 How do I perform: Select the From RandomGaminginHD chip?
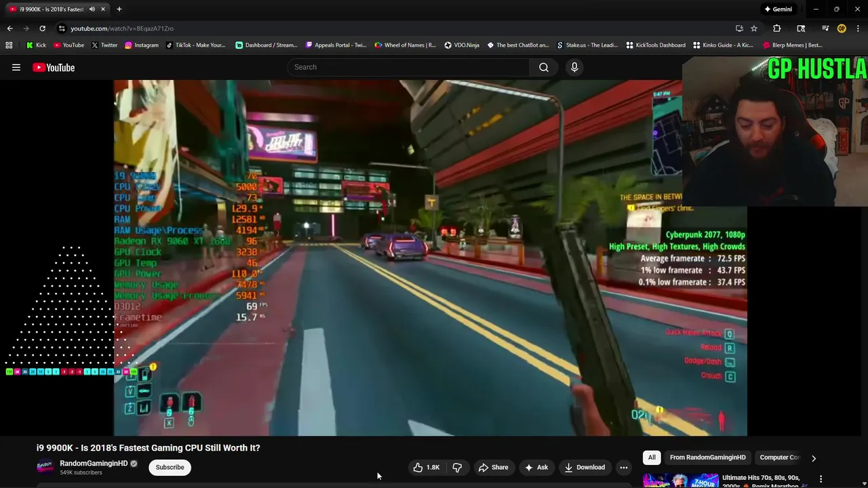(x=708, y=457)
